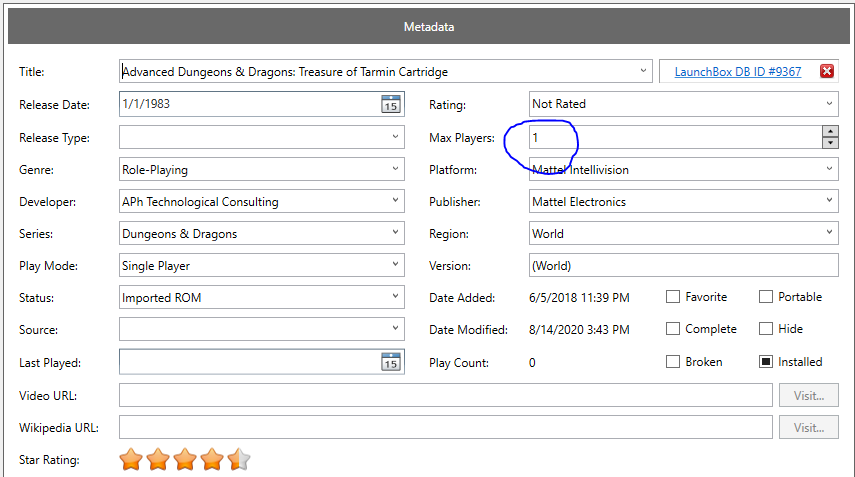
Task: Set third star in Star Rating
Action: pos(185,460)
